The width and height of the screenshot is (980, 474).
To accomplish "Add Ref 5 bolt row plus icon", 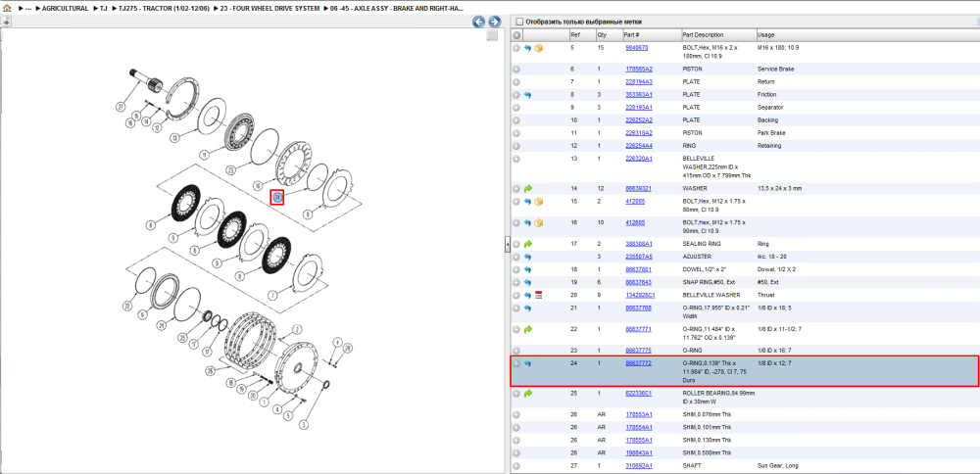I will tap(516, 47).
